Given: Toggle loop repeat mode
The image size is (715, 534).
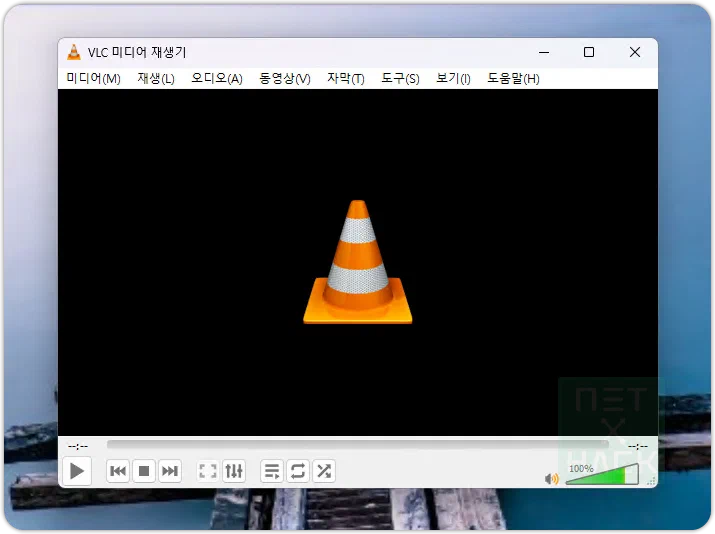Looking at the screenshot, I should [298, 471].
